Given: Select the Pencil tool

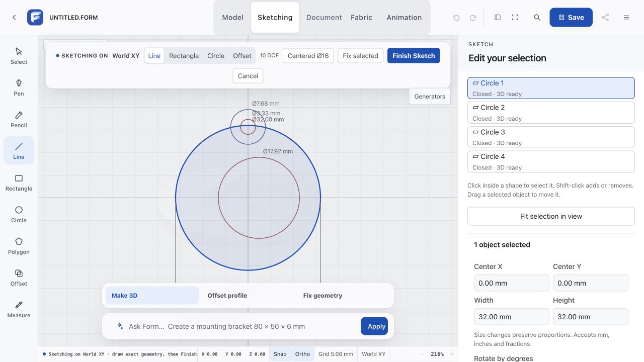Looking at the screenshot, I should (x=19, y=119).
